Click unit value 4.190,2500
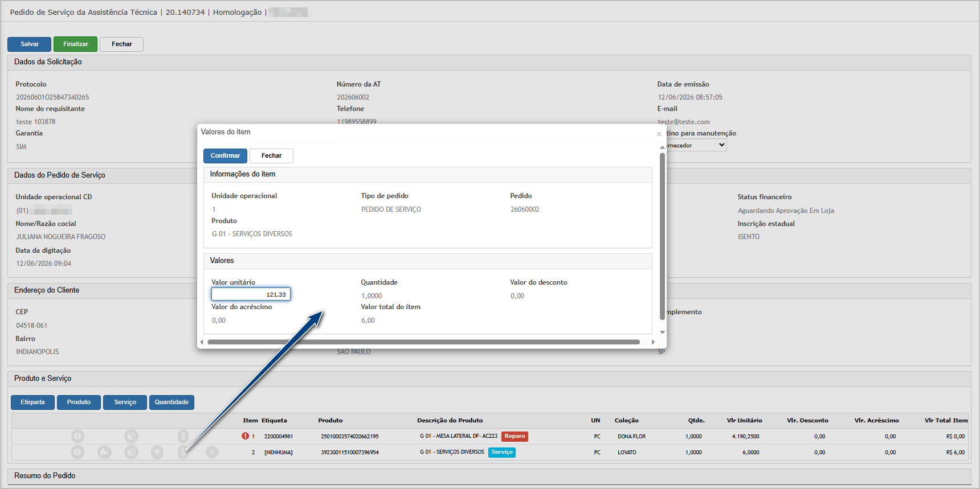The image size is (980, 489). pyautogui.click(x=745, y=437)
